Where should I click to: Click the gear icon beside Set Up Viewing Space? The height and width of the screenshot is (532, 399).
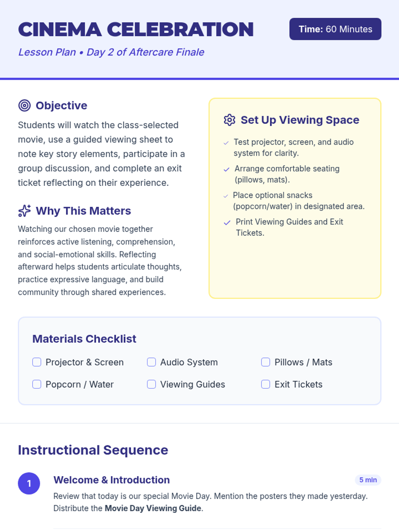coord(229,120)
